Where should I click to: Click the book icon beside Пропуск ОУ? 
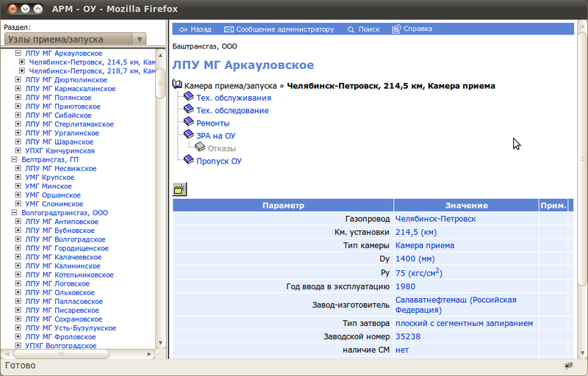click(x=189, y=160)
